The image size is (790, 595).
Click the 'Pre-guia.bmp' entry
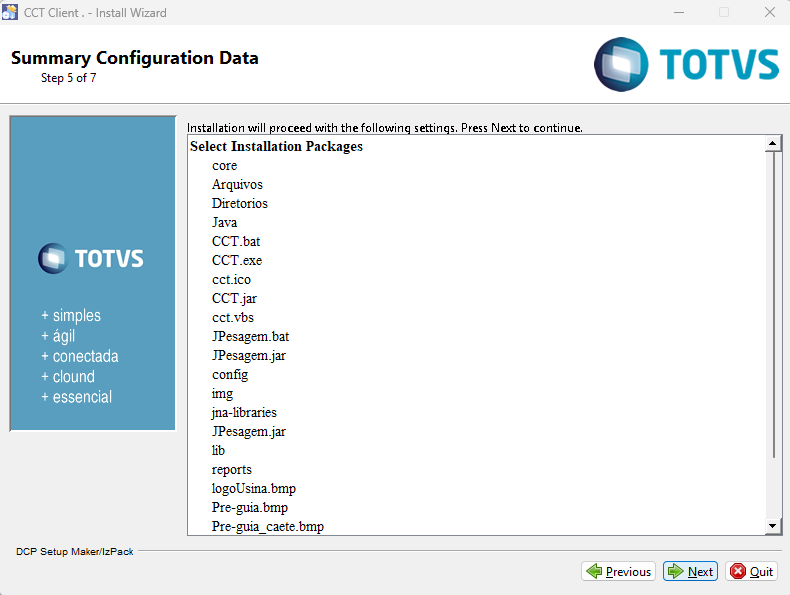point(249,507)
